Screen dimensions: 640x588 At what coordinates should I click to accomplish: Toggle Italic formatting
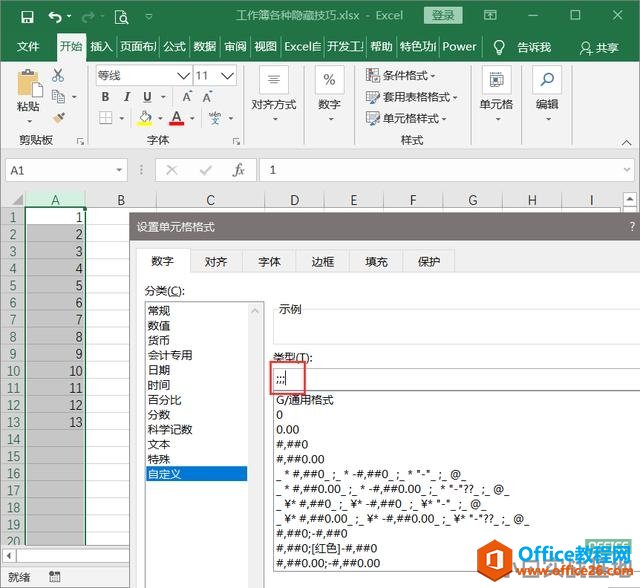127,97
